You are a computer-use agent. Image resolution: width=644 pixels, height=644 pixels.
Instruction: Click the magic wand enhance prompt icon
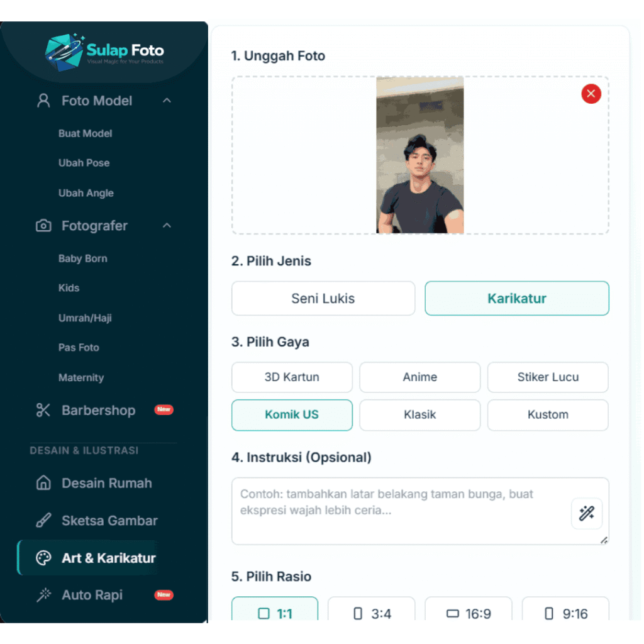click(x=586, y=513)
